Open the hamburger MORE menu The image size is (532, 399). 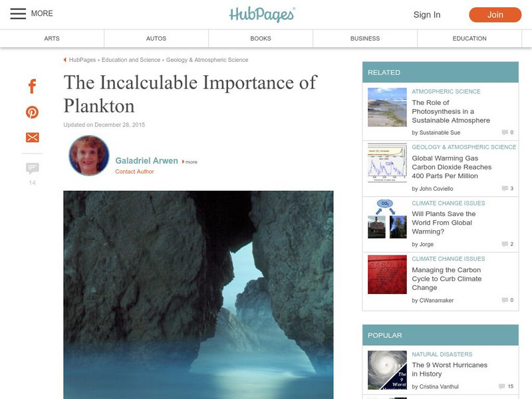(31, 13)
